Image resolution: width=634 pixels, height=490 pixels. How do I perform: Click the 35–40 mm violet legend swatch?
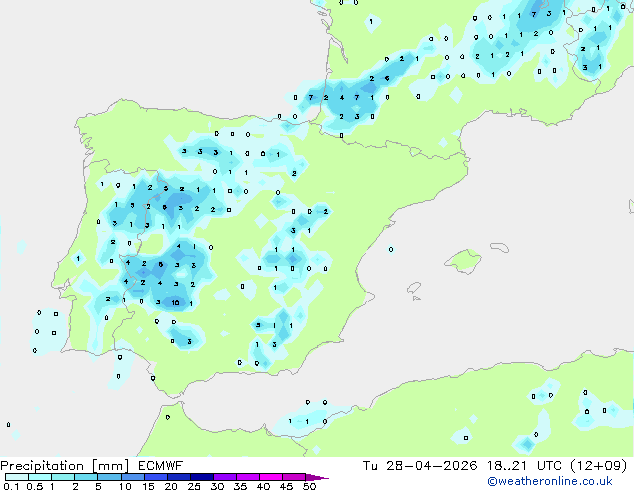tap(248, 477)
